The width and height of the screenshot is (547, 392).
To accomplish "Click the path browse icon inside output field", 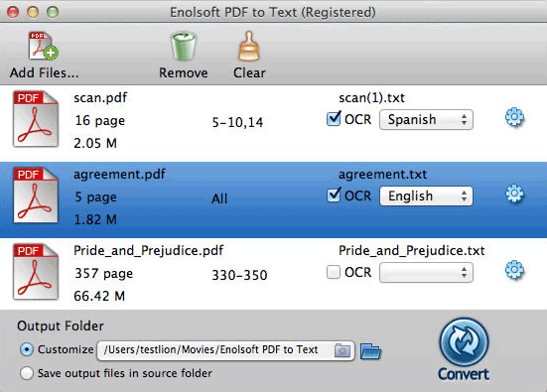I will (342, 350).
